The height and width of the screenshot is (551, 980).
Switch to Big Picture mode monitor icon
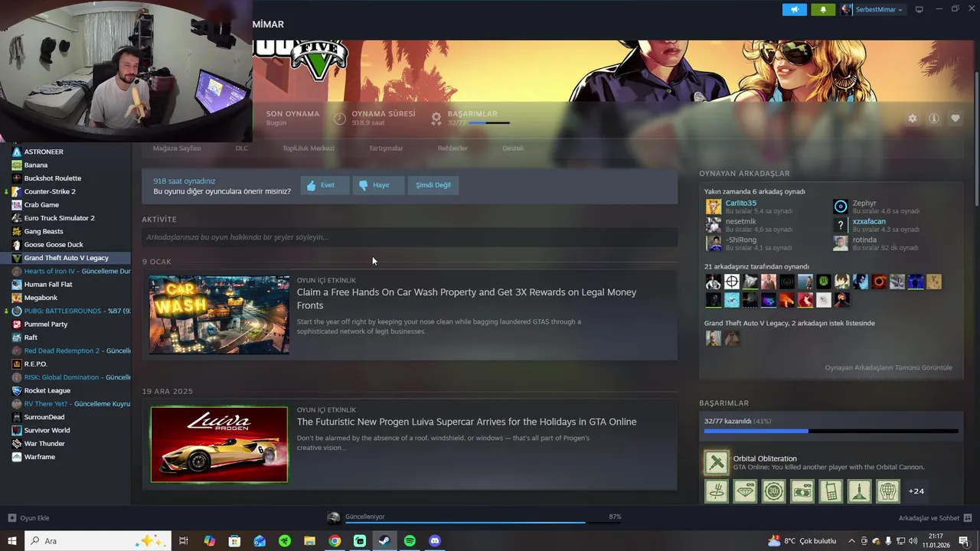pyautogui.click(x=920, y=9)
